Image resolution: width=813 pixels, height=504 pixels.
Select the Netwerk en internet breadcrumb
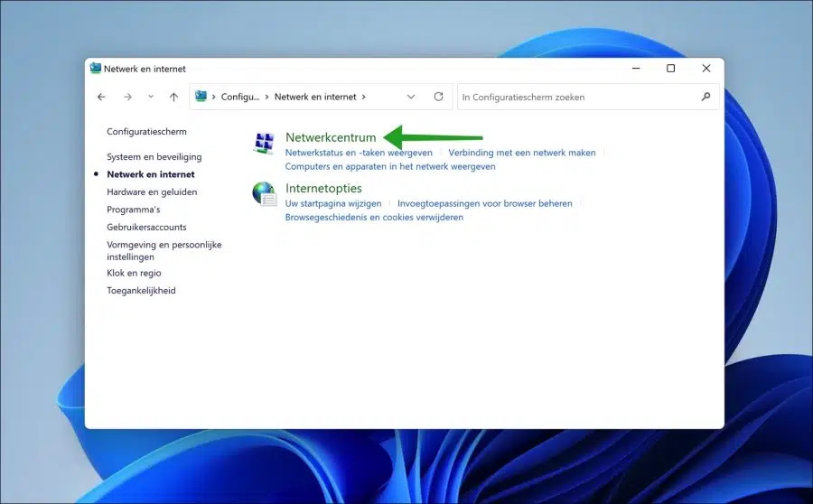pos(315,97)
